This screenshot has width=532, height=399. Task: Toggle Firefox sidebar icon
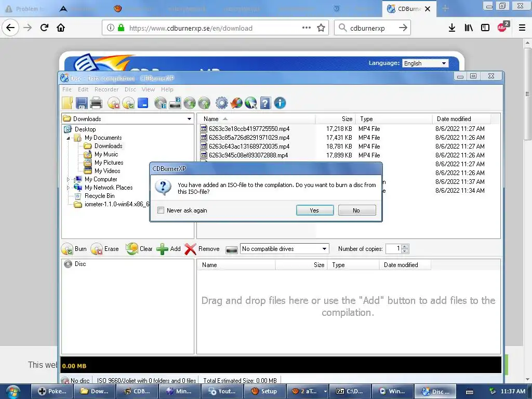click(485, 28)
